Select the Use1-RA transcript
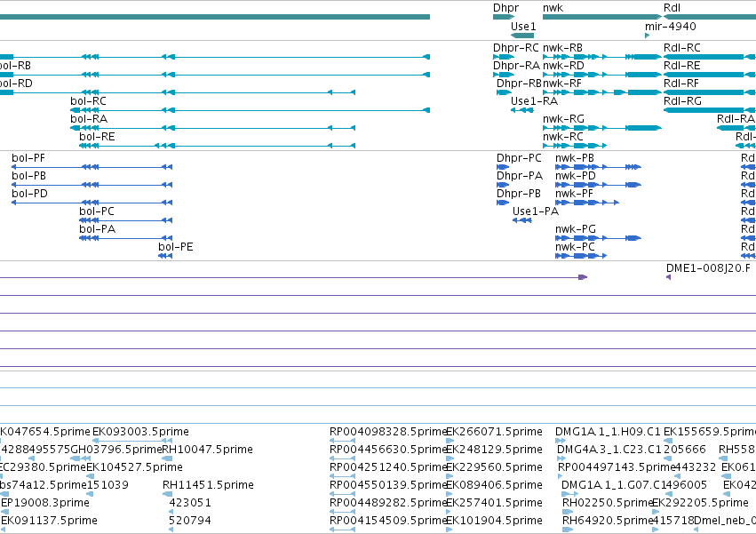756x534 pixels. click(x=522, y=110)
